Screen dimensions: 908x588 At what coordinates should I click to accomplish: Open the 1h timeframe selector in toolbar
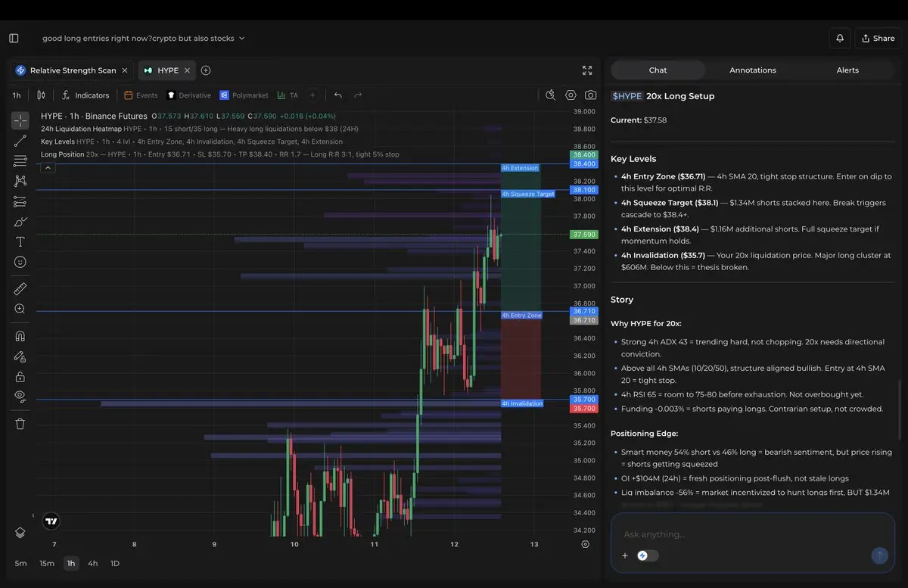17,95
